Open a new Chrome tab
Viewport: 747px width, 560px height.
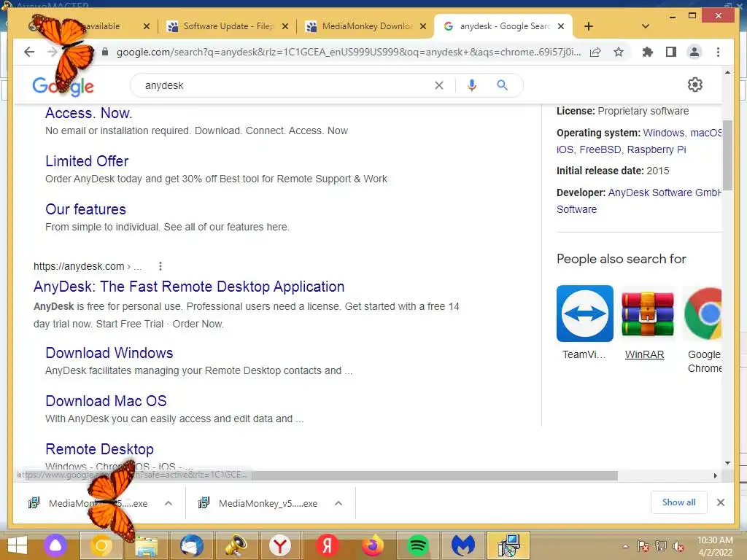(x=589, y=26)
